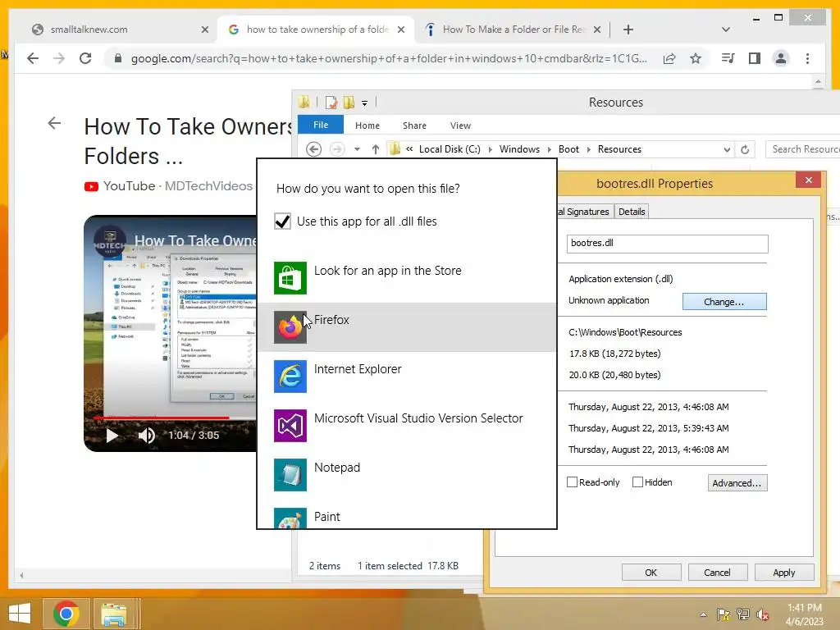
Task: Click Explorer quick access New folder icon
Action: pos(349,102)
